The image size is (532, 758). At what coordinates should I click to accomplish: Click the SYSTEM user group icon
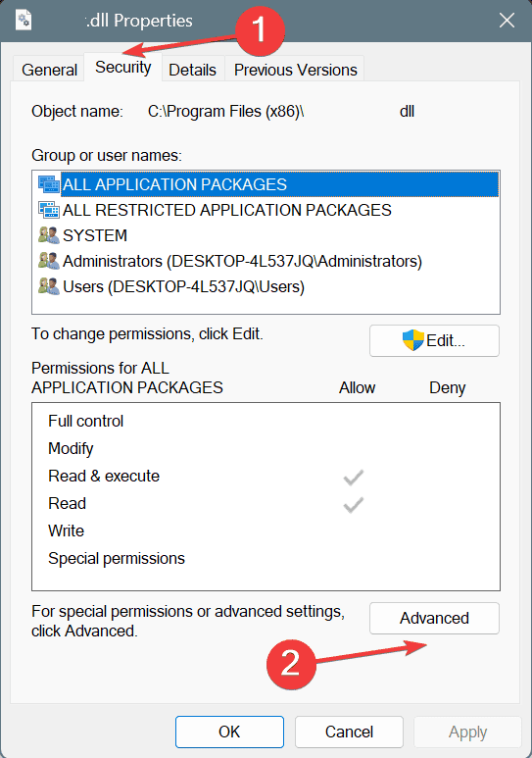(48, 235)
